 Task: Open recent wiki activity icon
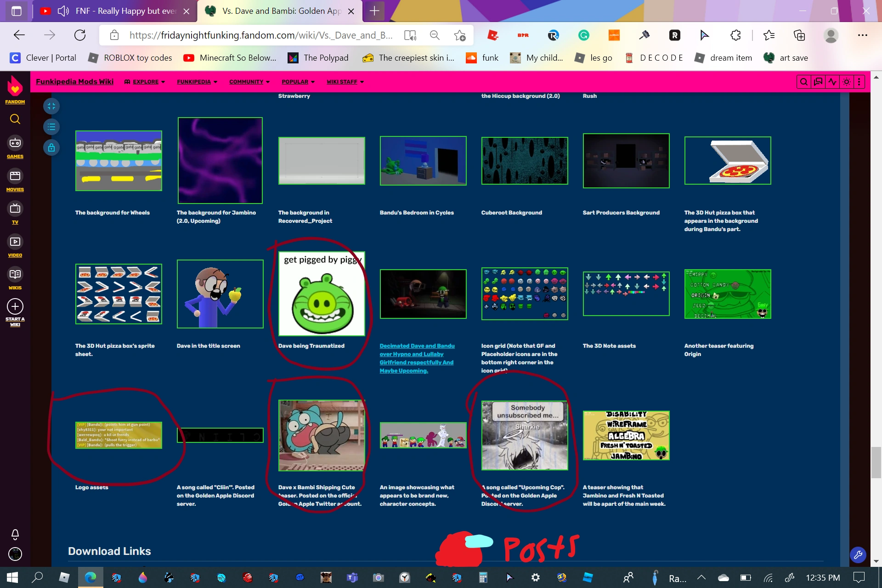832,82
